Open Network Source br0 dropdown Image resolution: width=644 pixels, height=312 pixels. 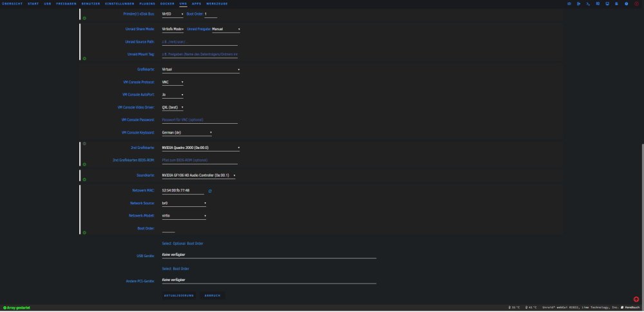[184, 203]
